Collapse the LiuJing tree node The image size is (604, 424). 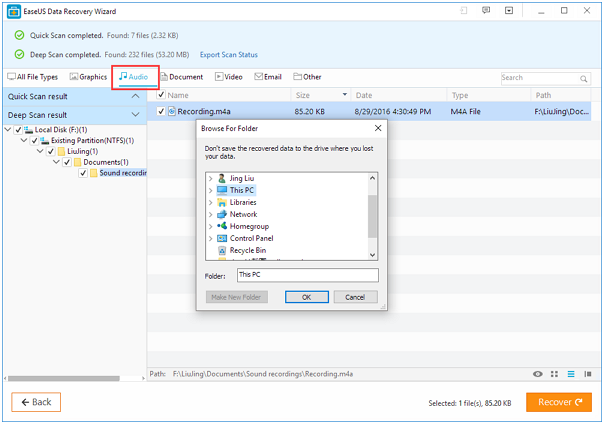point(40,151)
